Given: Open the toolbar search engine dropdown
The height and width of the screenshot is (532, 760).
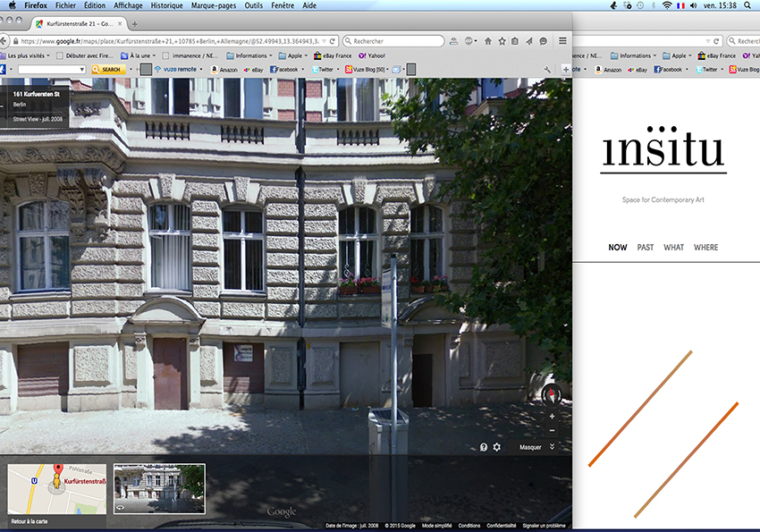Looking at the screenshot, I should [81, 70].
